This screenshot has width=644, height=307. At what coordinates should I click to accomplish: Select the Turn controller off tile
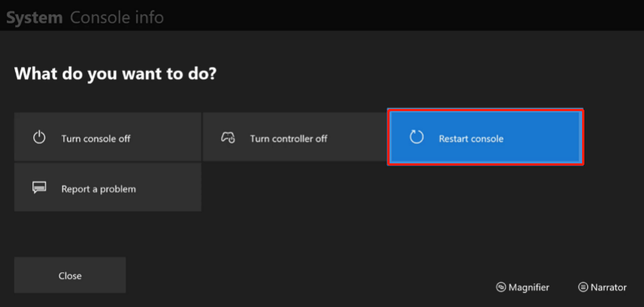295,137
